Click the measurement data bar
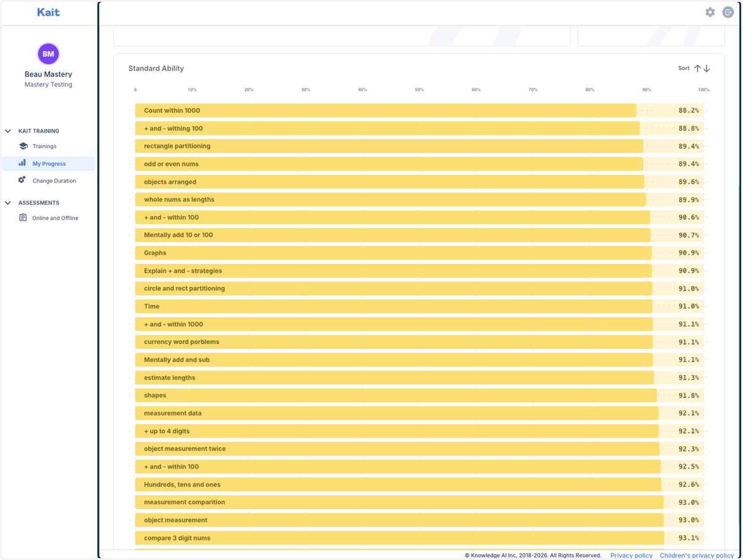The width and height of the screenshot is (743, 560). (397, 413)
